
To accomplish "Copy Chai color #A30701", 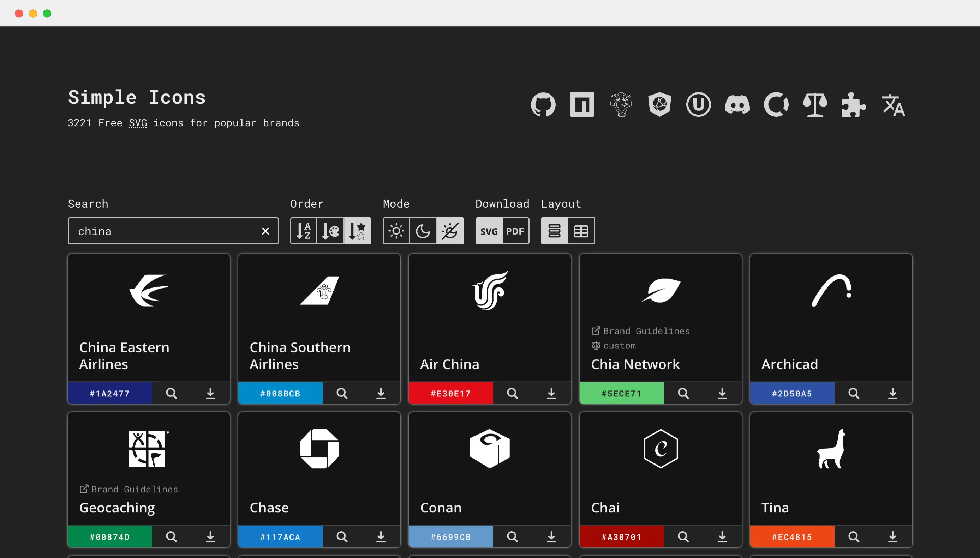I will [621, 536].
